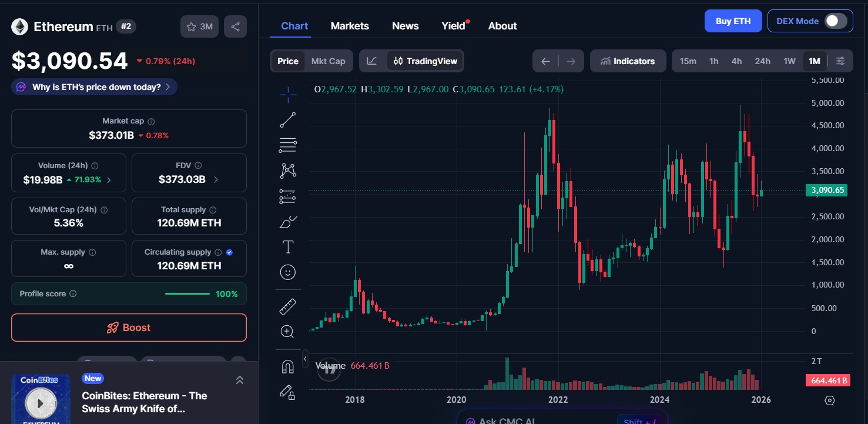Toggle DEX Mode switch
The width and height of the screenshot is (868, 424).
[835, 21]
